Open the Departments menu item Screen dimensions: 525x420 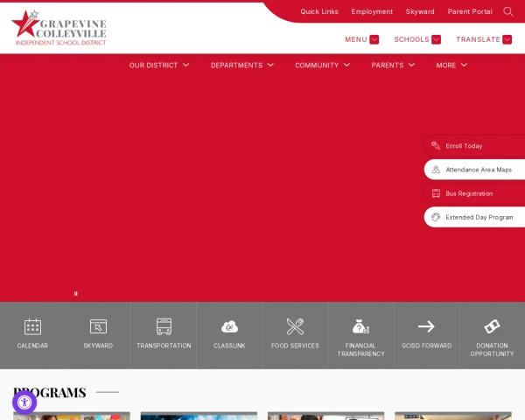236,66
